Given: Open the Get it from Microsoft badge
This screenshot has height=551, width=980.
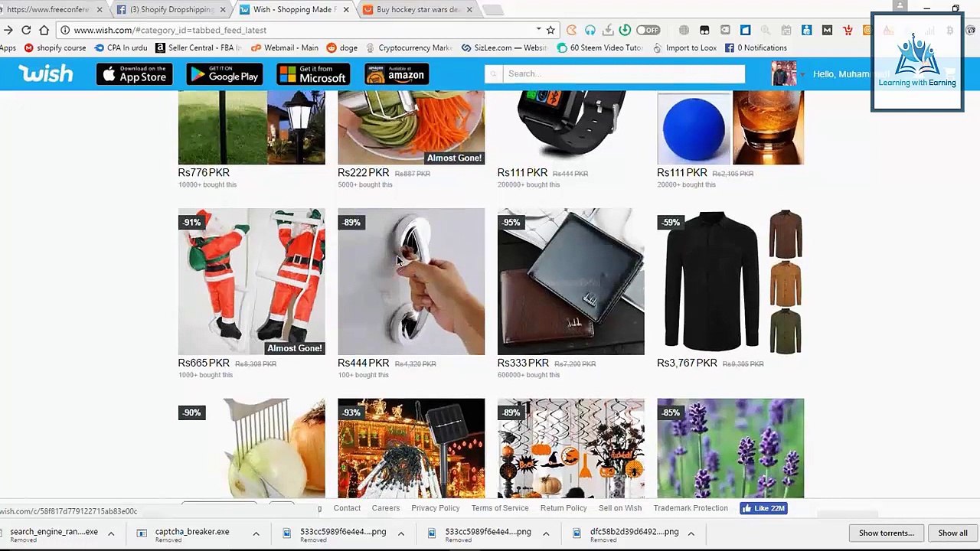Looking at the screenshot, I should [x=313, y=74].
